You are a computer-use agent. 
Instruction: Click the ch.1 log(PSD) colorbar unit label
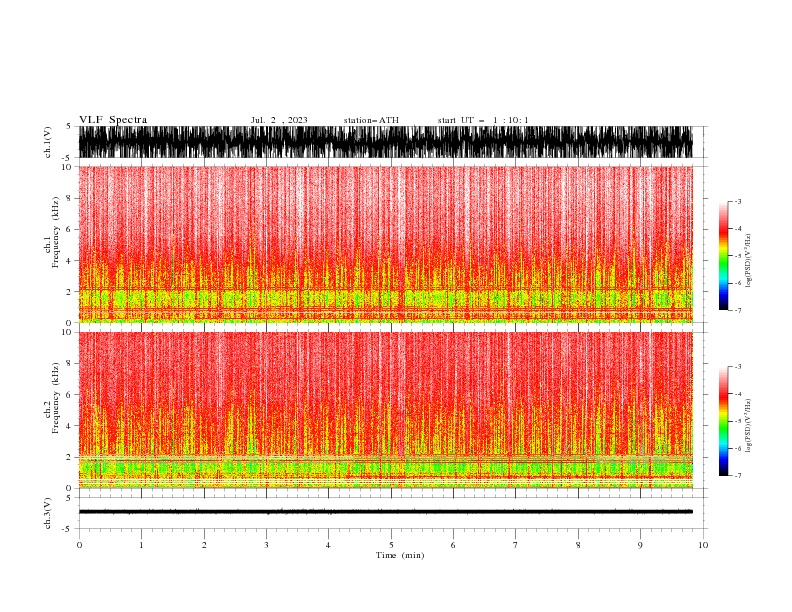(x=748, y=261)
